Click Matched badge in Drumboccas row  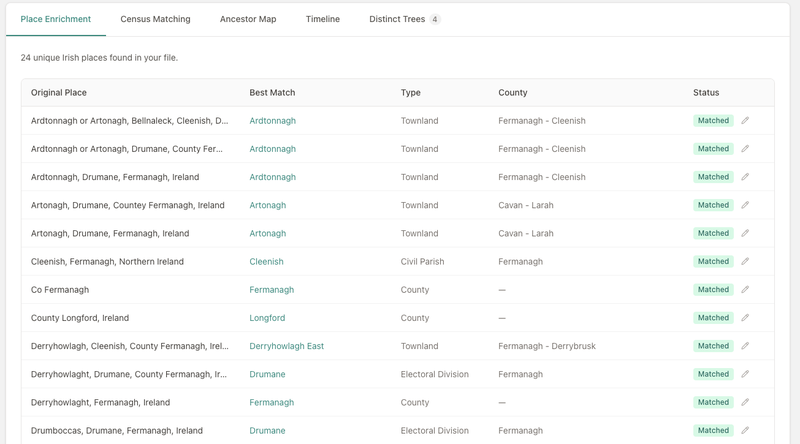713,430
